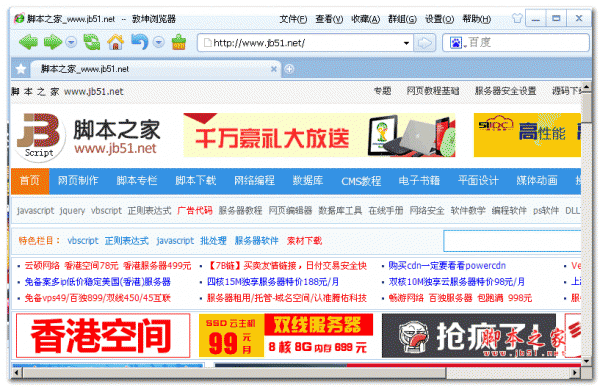Go to the Home page icon

[x=116, y=42]
